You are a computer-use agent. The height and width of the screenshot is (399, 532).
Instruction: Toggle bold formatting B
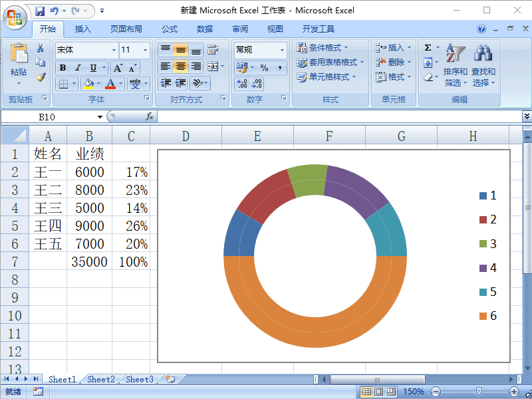pyautogui.click(x=63, y=66)
